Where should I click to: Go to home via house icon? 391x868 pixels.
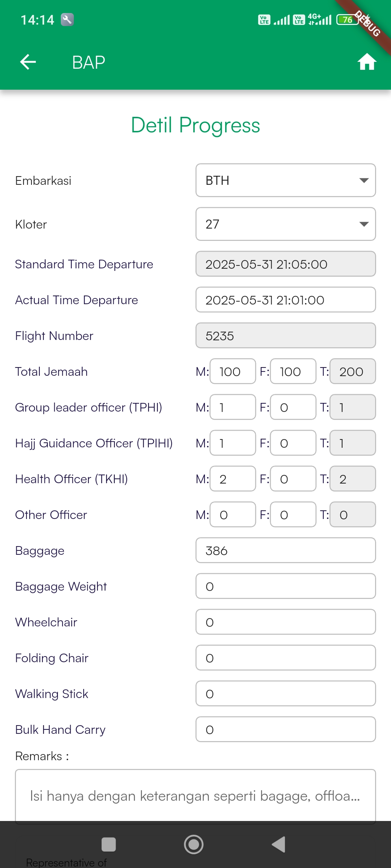(367, 62)
